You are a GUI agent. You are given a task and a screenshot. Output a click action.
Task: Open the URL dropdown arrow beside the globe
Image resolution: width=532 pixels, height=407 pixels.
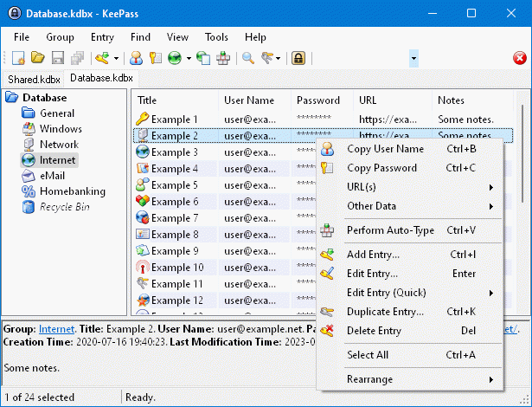[x=189, y=58]
